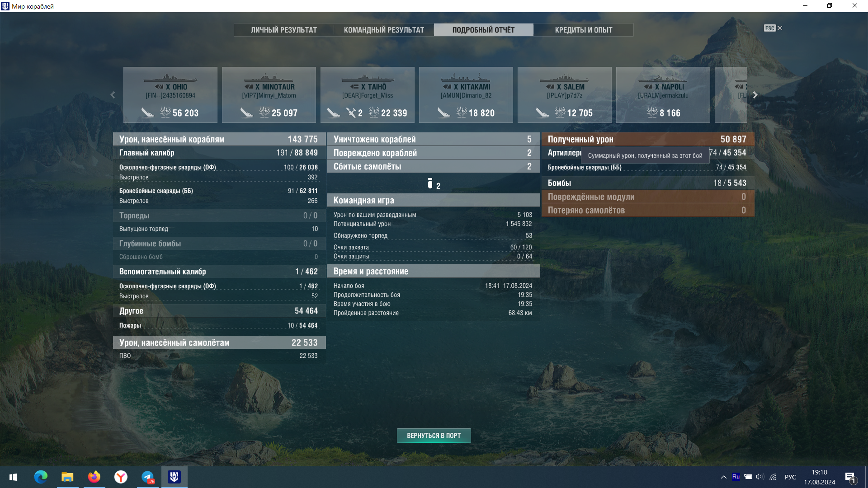Select the X Salem ship card
The height and width of the screenshot is (488, 868).
564,95
